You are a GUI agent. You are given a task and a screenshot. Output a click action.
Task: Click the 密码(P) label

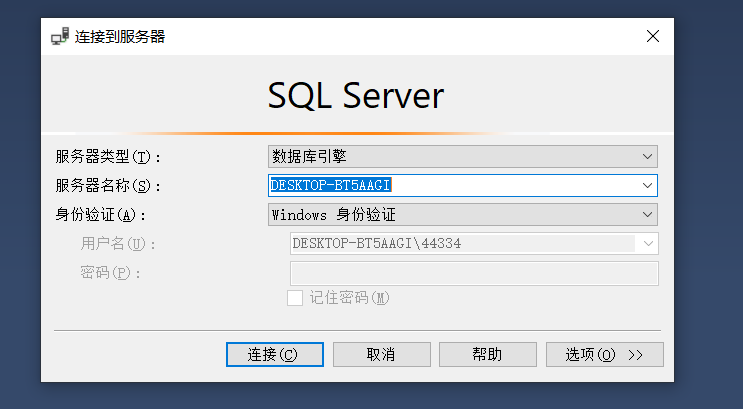point(110,273)
